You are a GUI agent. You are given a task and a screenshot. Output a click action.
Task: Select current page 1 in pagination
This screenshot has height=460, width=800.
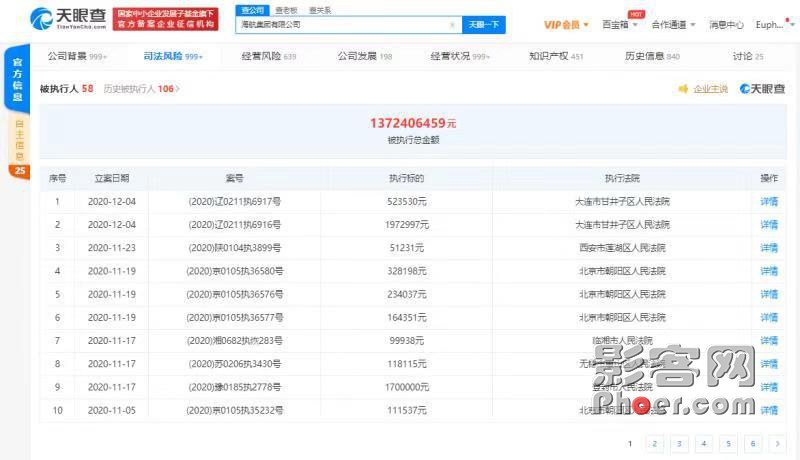pos(630,444)
